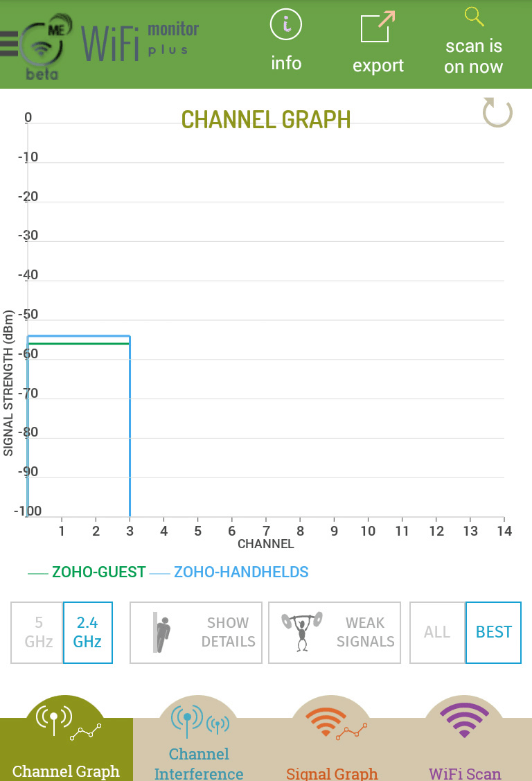532x781 pixels.
Task: Open the hamburger menu
Action: tap(9, 44)
